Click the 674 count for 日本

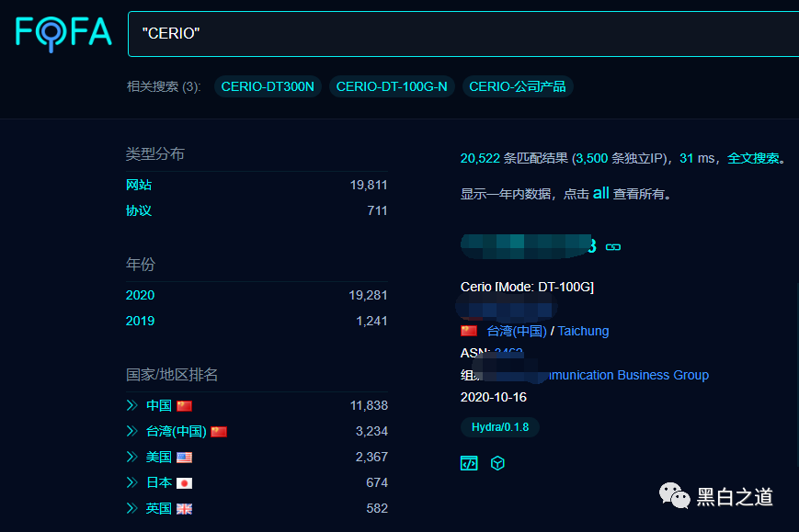tap(377, 482)
